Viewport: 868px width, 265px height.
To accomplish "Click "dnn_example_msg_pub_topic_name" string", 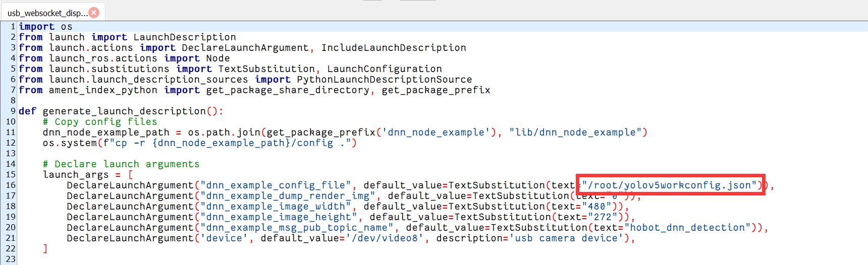I will (297, 228).
